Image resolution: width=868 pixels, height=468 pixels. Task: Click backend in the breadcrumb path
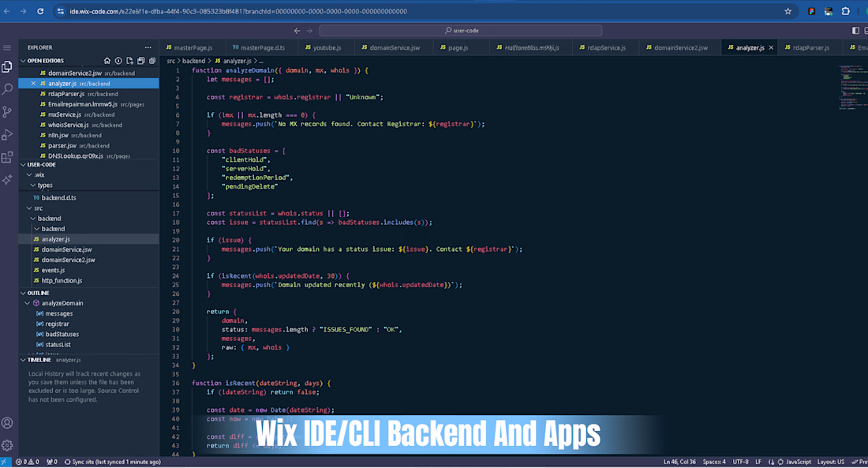coord(194,61)
